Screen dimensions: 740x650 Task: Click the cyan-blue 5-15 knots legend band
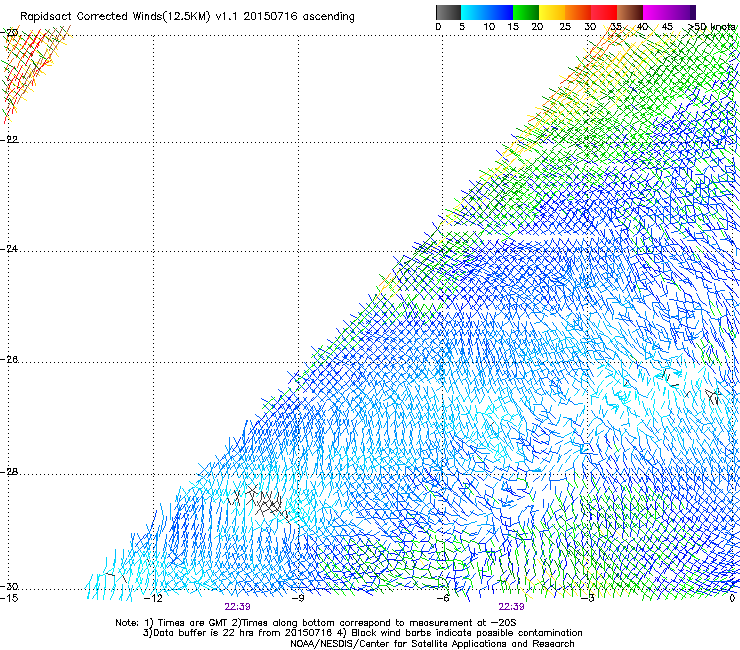point(487,12)
